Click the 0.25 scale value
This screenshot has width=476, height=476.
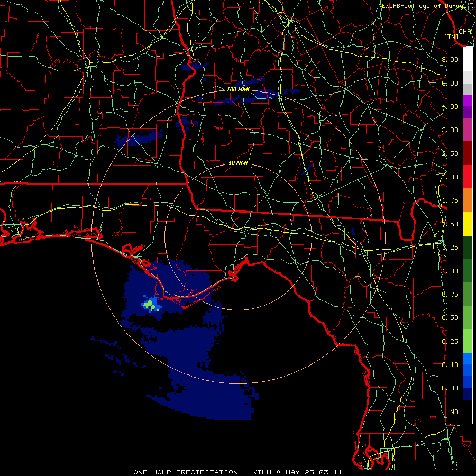(450, 342)
